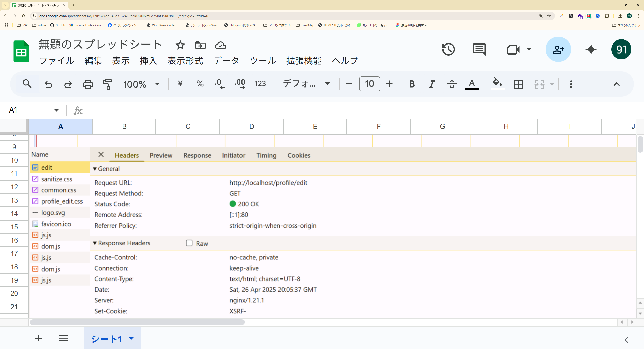This screenshot has height=350, width=644.
Task: Click the font size input field
Action: pyautogui.click(x=369, y=84)
